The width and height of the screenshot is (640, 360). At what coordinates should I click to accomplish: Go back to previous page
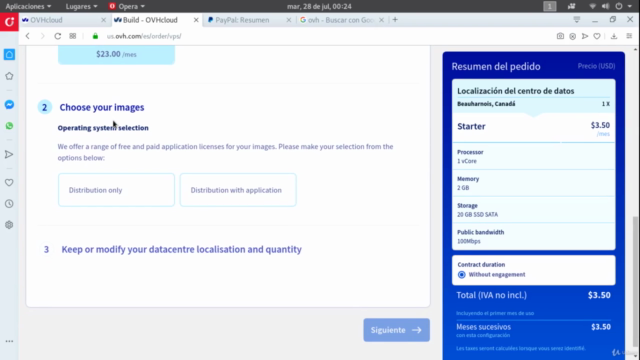pyautogui.click(x=27, y=36)
